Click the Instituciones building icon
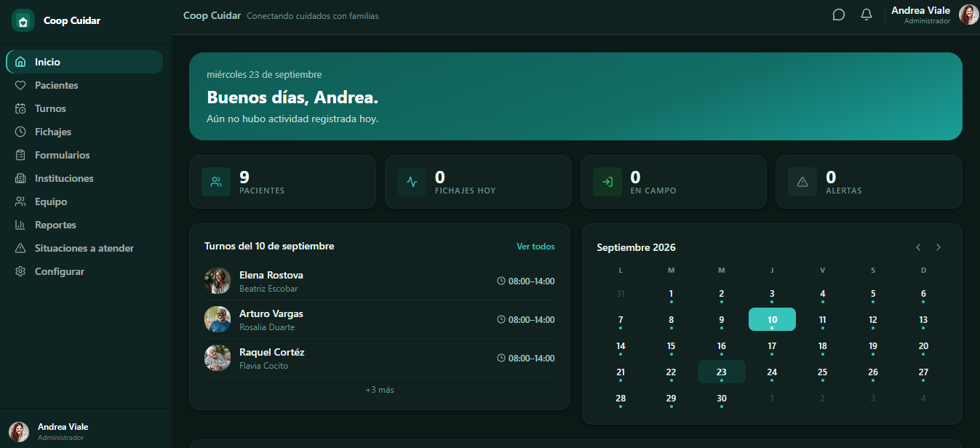 (20, 178)
